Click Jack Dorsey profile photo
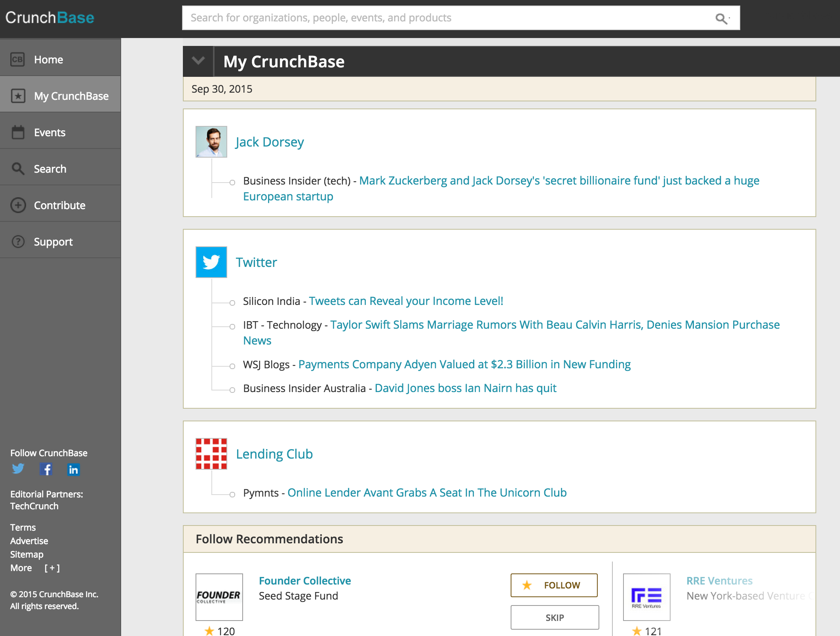 pos(211,142)
